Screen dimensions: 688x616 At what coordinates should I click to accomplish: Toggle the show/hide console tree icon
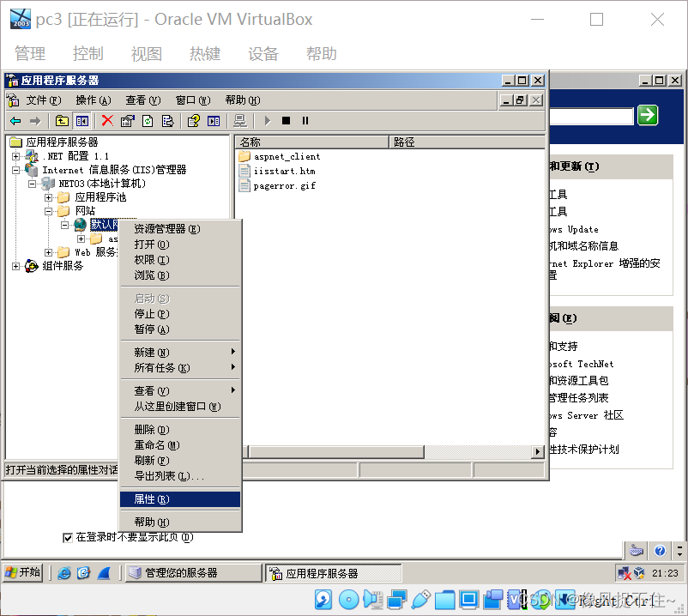(82, 121)
